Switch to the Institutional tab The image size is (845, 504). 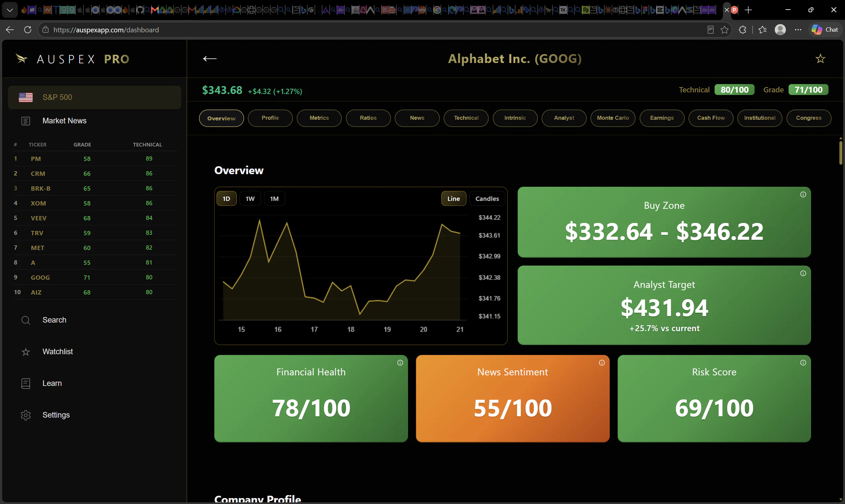760,118
